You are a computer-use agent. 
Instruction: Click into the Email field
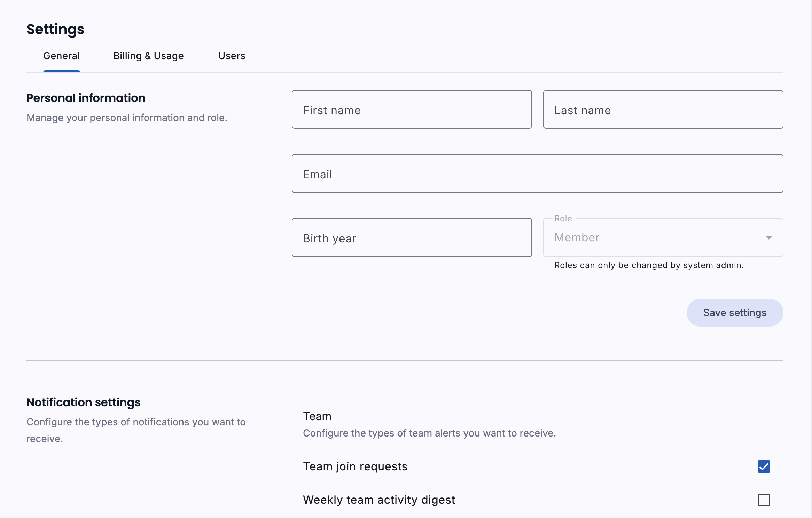(537, 174)
